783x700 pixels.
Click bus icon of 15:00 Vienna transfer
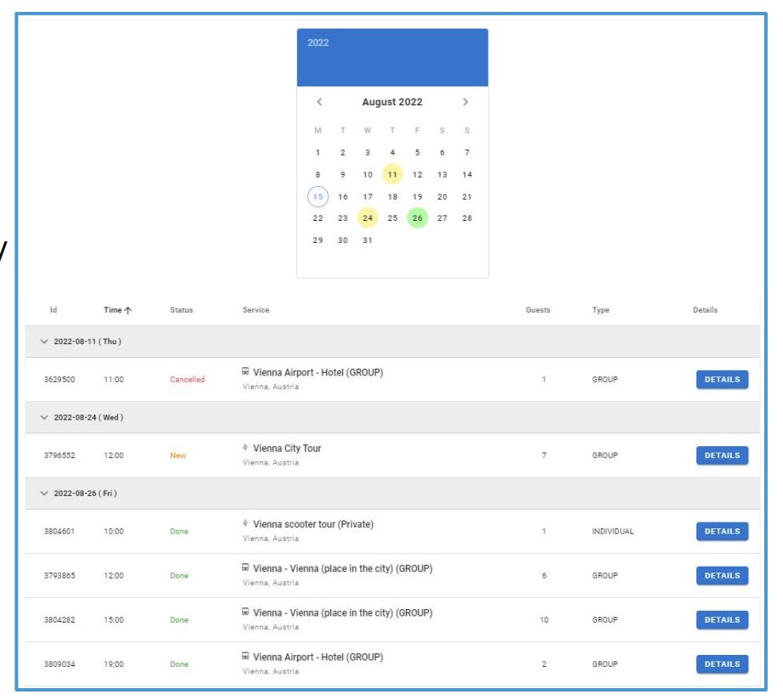245,612
